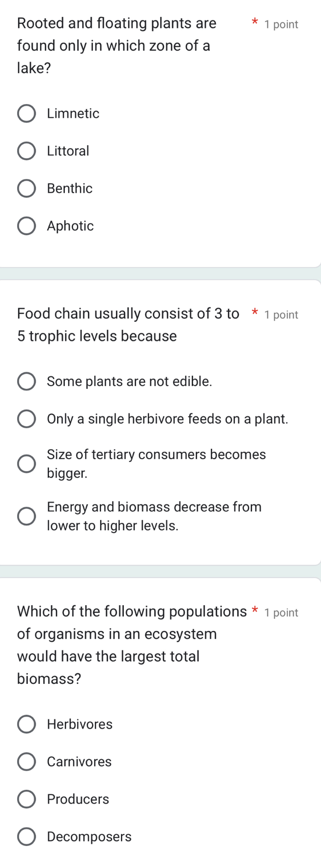The height and width of the screenshot is (868, 321).
Task: Click the food chain trophic levels question text
Action: point(128,325)
